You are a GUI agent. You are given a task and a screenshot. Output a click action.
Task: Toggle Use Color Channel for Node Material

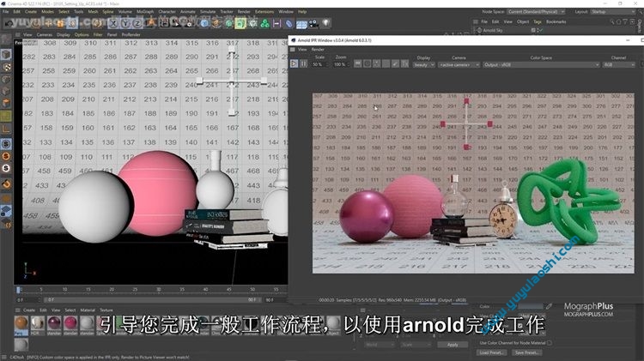(550, 342)
